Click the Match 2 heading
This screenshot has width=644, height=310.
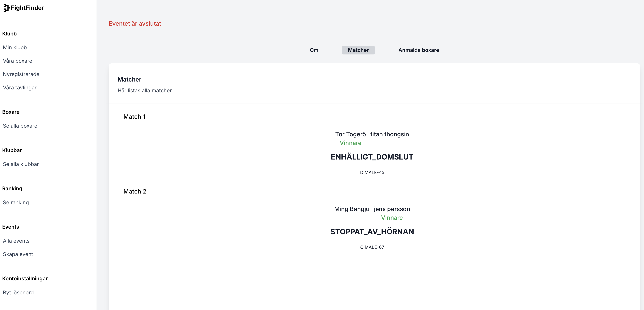(135, 192)
